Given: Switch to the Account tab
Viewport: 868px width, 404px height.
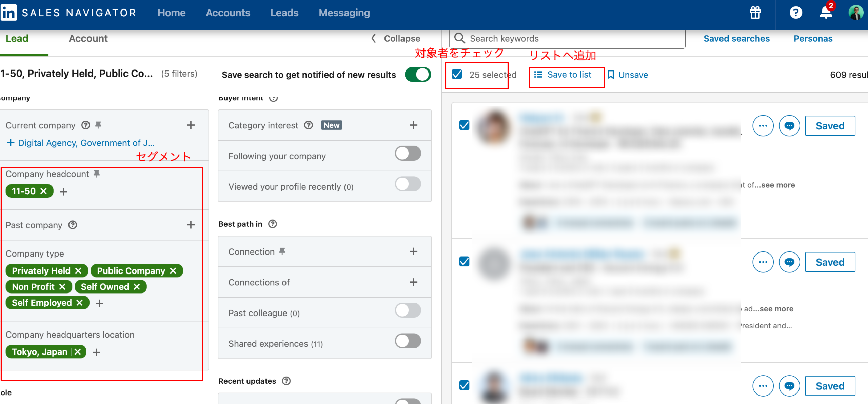Looking at the screenshot, I should pos(88,38).
